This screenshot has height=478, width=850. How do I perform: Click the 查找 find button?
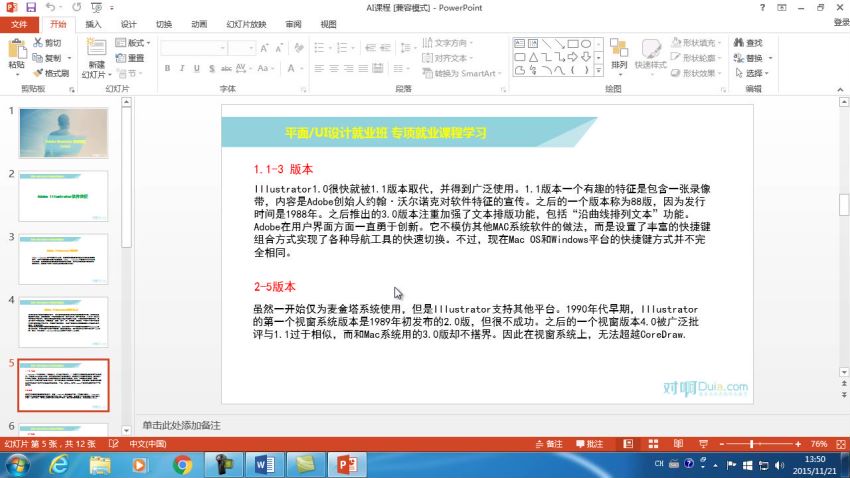[748, 43]
